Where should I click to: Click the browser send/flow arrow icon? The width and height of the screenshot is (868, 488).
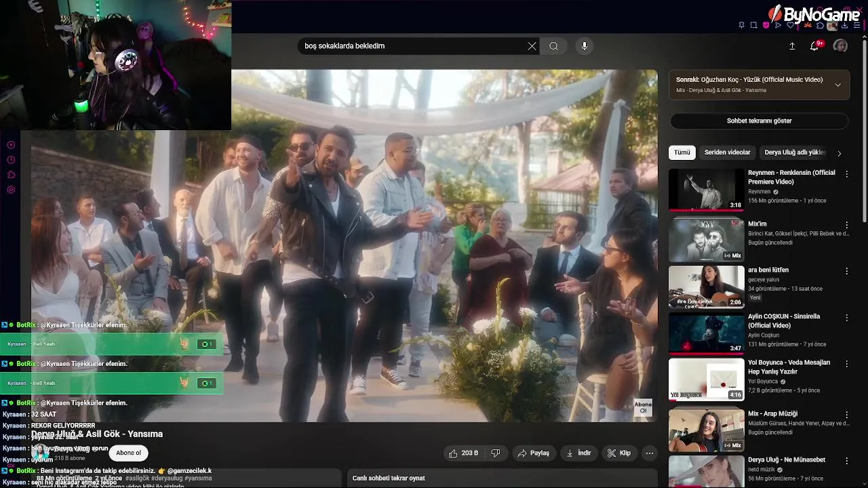pyautogui.click(x=778, y=25)
